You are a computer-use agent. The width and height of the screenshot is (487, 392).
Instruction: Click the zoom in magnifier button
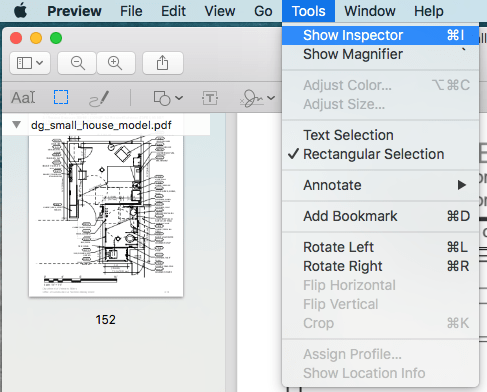116,63
